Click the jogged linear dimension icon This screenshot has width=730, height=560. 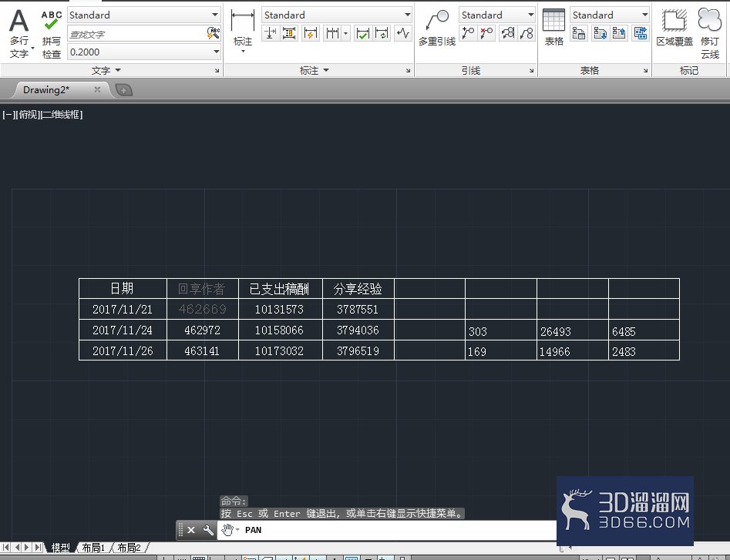click(402, 33)
